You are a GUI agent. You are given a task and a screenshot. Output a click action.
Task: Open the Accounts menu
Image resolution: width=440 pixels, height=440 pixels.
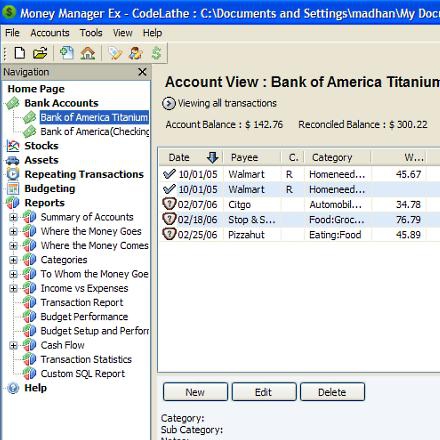point(50,33)
